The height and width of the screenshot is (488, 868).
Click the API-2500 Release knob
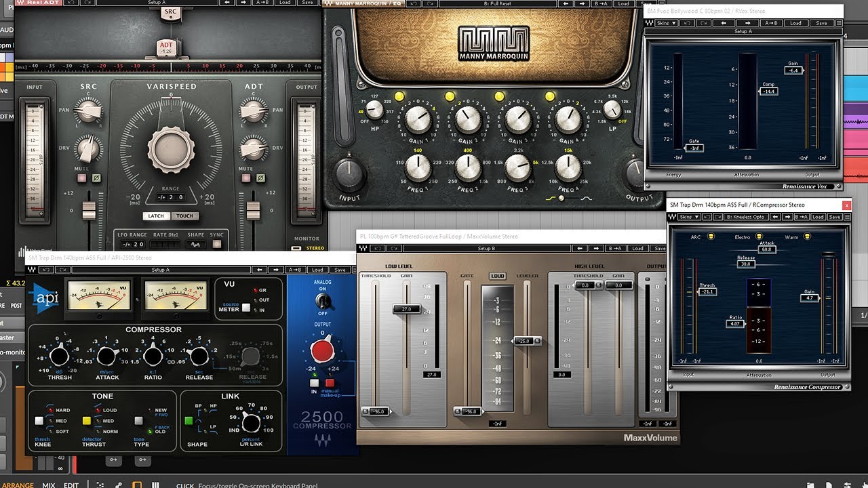pyautogui.click(x=199, y=355)
